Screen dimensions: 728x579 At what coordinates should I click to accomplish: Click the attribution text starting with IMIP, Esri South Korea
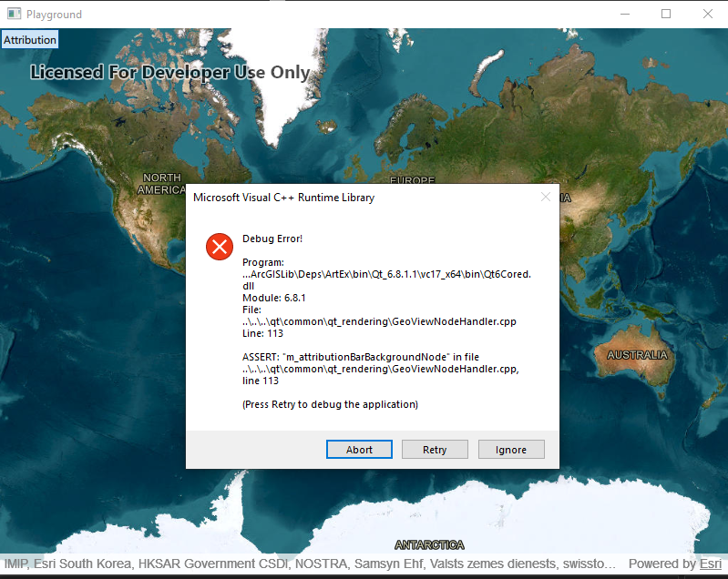click(x=310, y=564)
